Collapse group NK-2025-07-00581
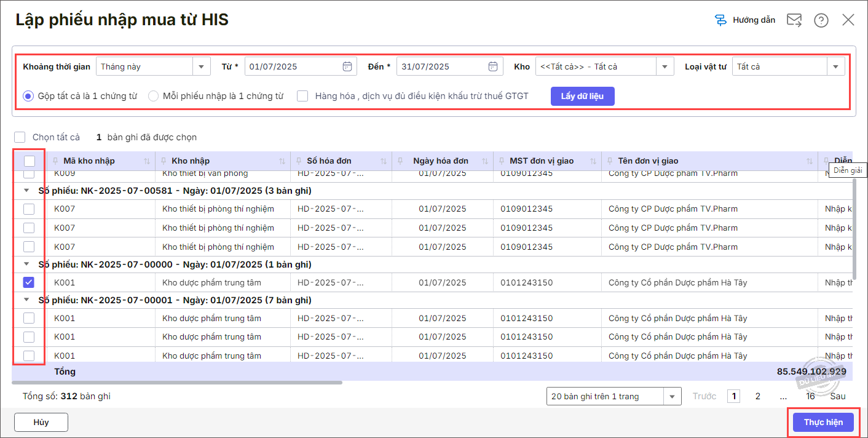 click(26, 191)
